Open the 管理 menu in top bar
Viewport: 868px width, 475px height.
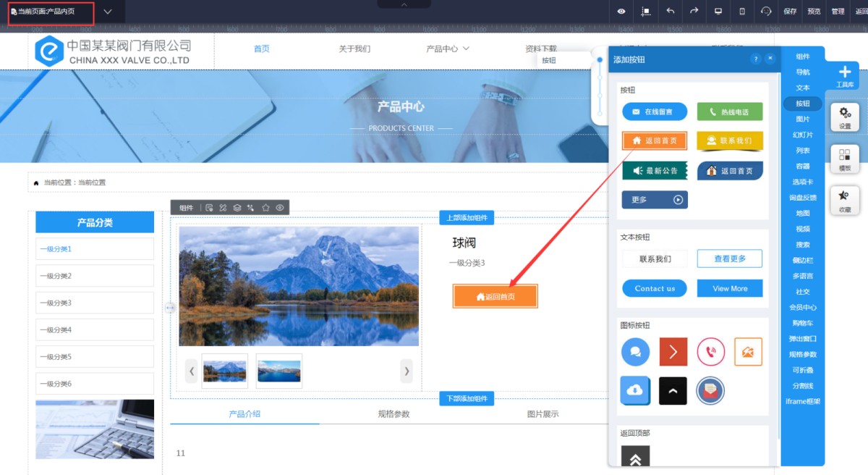(838, 11)
